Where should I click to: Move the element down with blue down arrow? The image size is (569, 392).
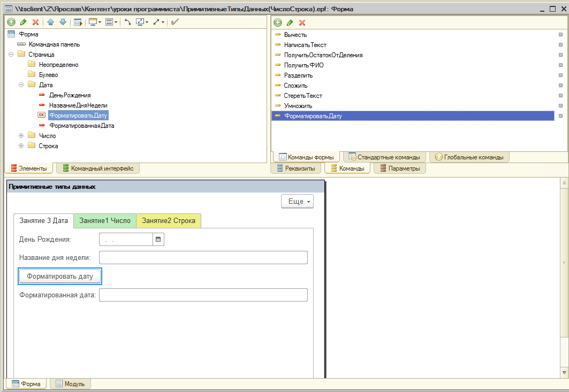pyautogui.click(x=63, y=22)
